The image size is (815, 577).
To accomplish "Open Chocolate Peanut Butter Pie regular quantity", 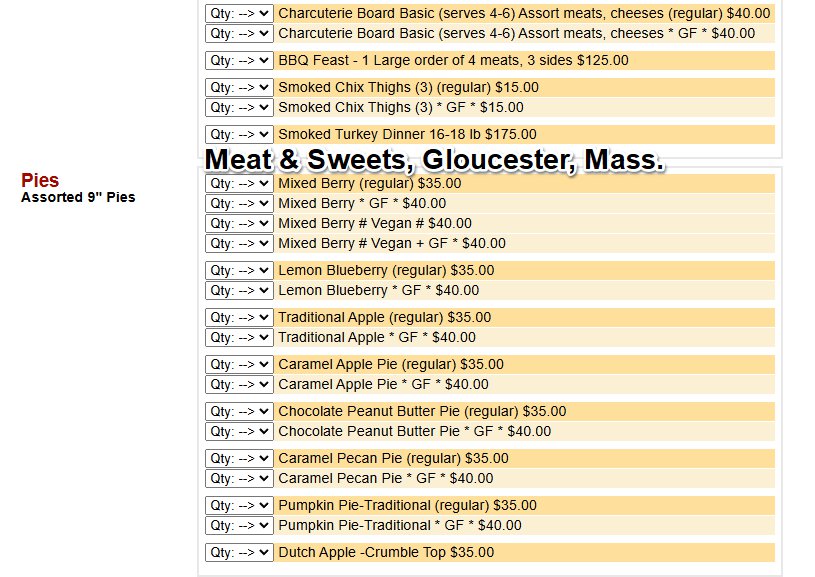I will 239,412.
